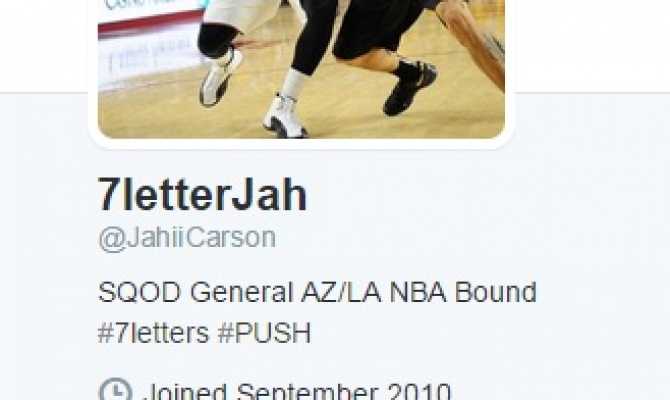Viewport: 670px width, 400px height.
Task: Click the black knee sleeve in photo
Action: [x=219, y=40]
